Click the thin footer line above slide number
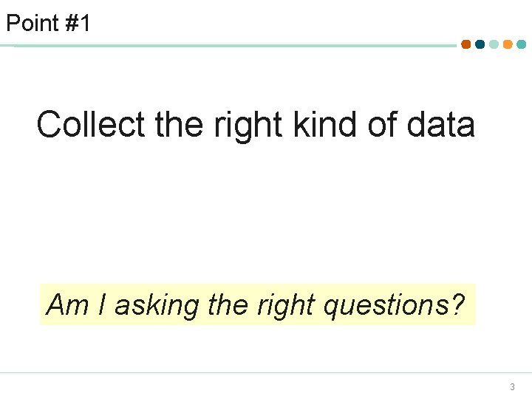This screenshot has width=532, height=399. (266, 372)
